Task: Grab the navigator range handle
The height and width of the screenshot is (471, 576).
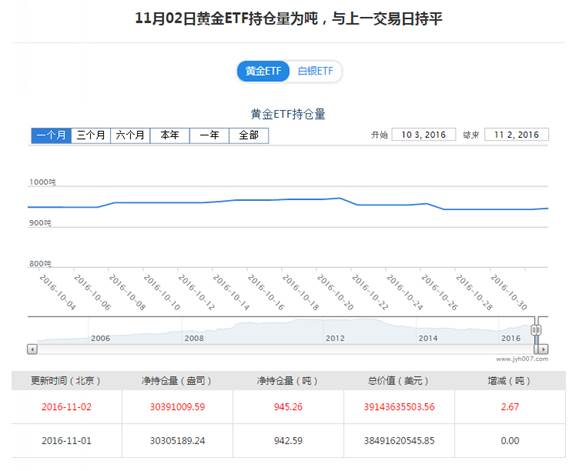Action: [x=536, y=330]
